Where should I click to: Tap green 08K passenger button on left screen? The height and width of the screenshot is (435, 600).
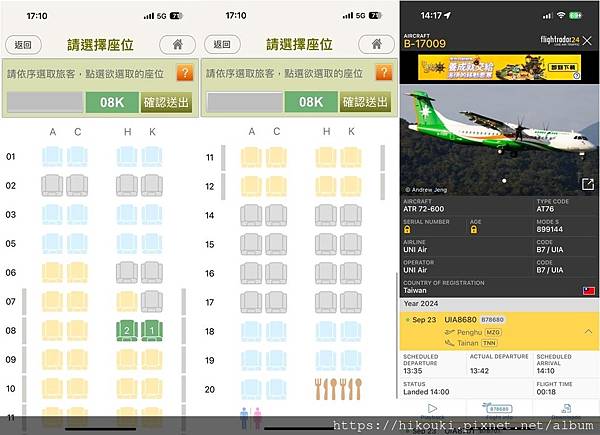112,103
